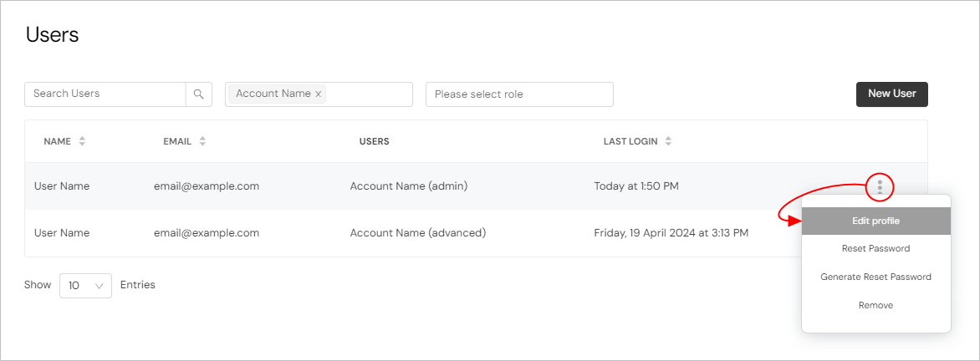Choose Remove from the context menu

click(x=875, y=306)
